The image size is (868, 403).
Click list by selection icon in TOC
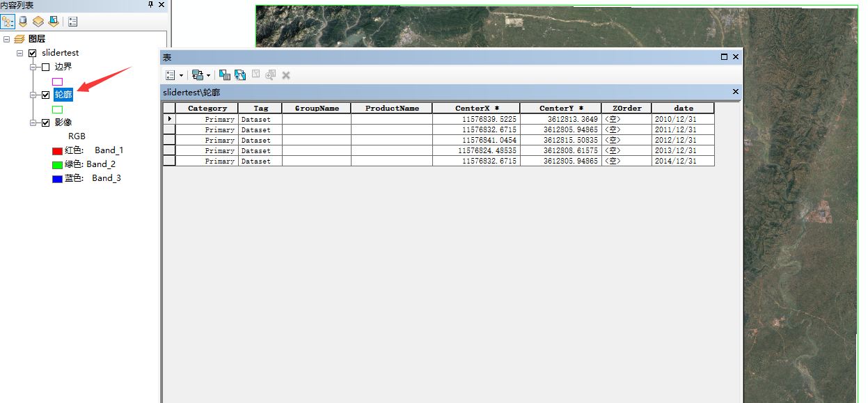tap(53, 21)
